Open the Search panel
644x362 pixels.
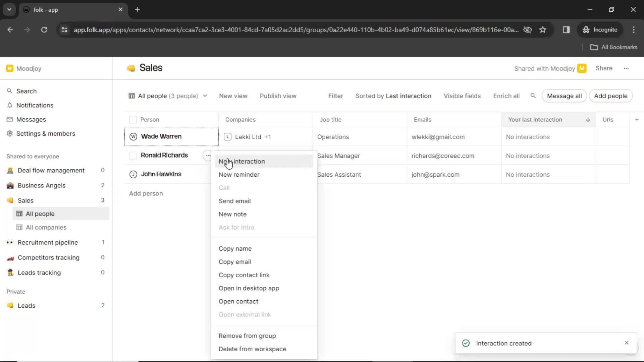pyautogui.click(x=26, y=90)
